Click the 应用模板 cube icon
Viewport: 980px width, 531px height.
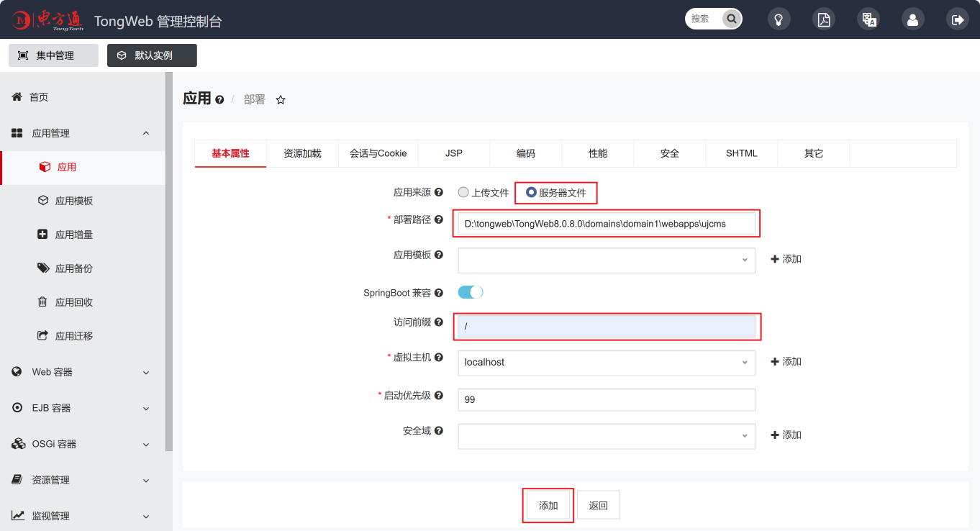pos(42,200)
